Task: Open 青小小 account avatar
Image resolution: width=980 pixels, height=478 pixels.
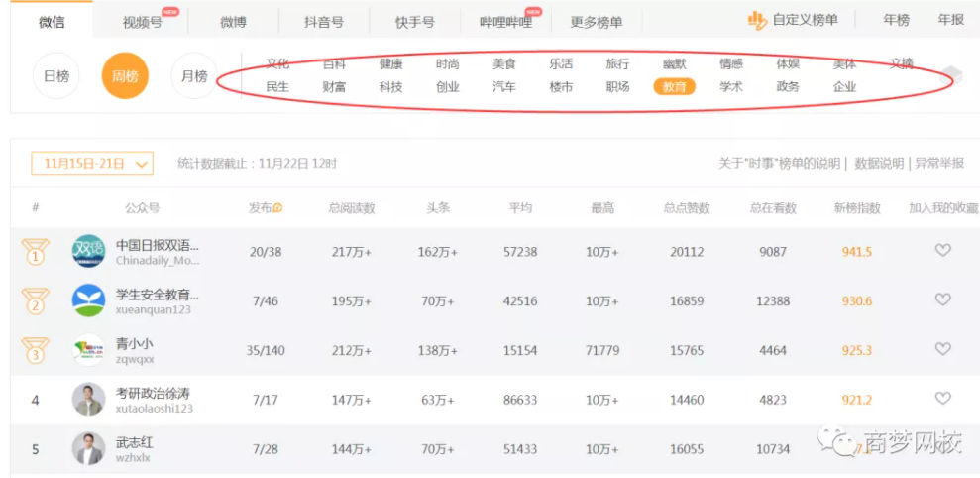Action: (88, 350)
